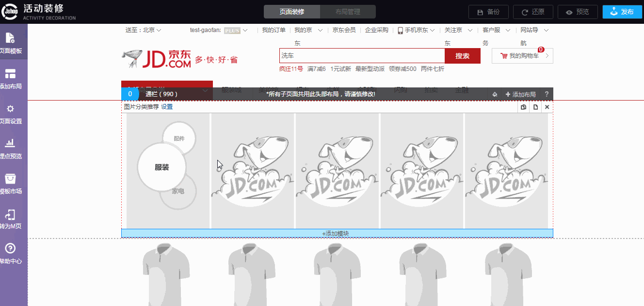The width and height of the screenshot is (644, 306).
Task: Click 添加布局 on the dark layout bar
Action: point(520,94)
